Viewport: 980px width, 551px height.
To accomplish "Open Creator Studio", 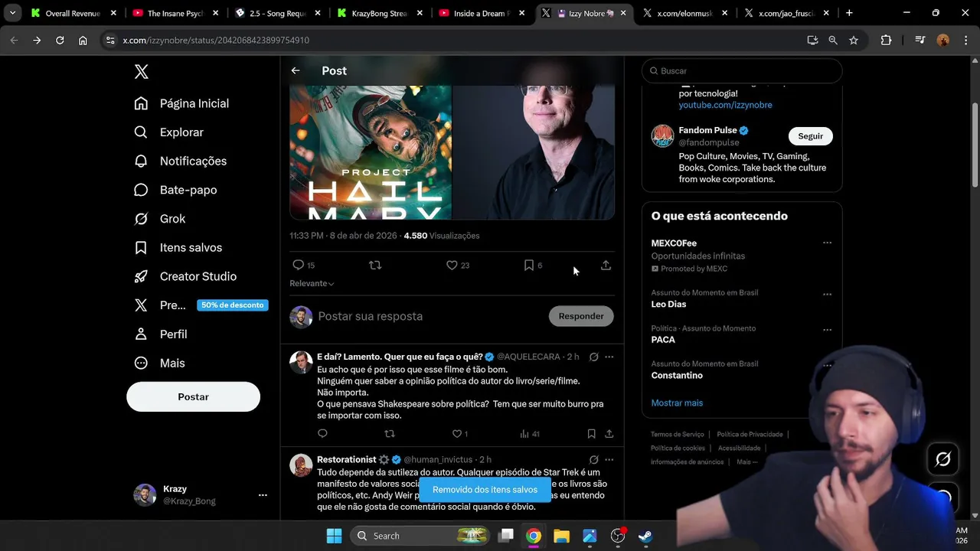I will pos(185,276).
